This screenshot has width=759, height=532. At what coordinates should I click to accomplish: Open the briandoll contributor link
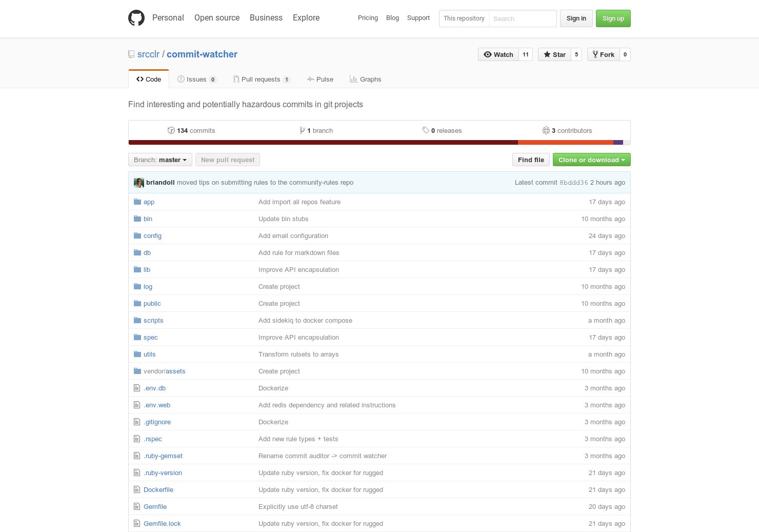click(160, 182)
